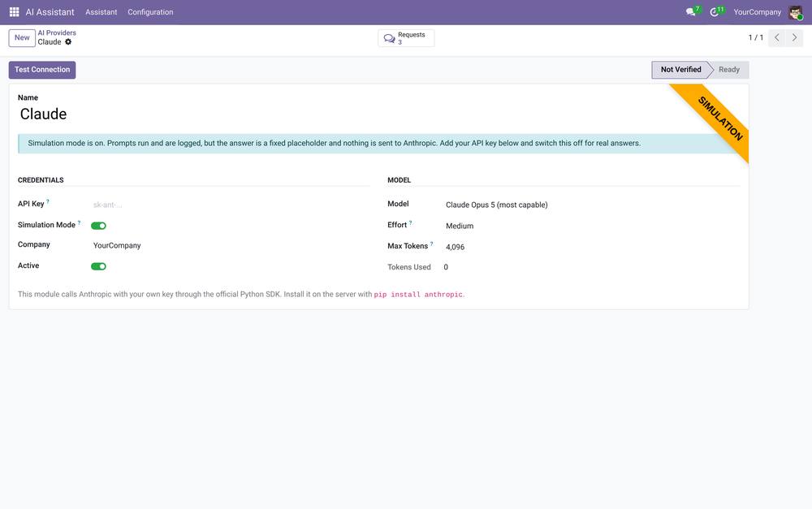Follow the AI Providers breadcrumb link

point(57,32)
